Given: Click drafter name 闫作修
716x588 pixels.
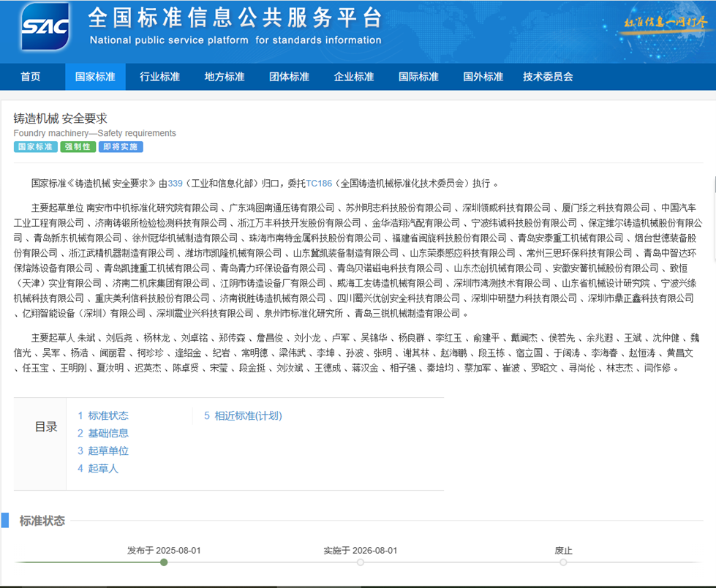Looking at the screenshot, I should (657, 368).
